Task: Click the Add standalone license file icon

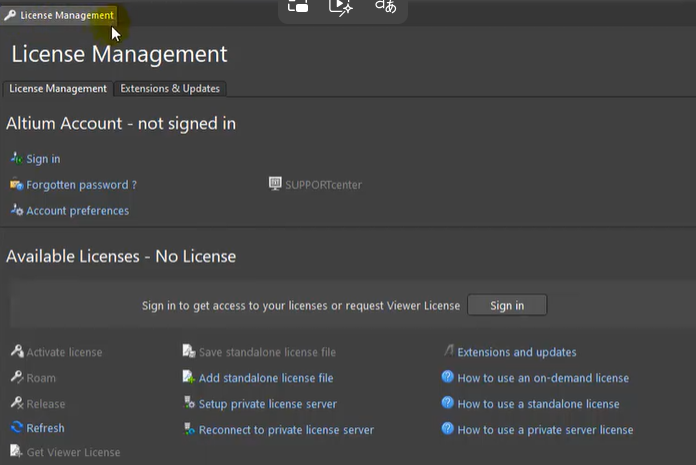Action: coord(189,377)
